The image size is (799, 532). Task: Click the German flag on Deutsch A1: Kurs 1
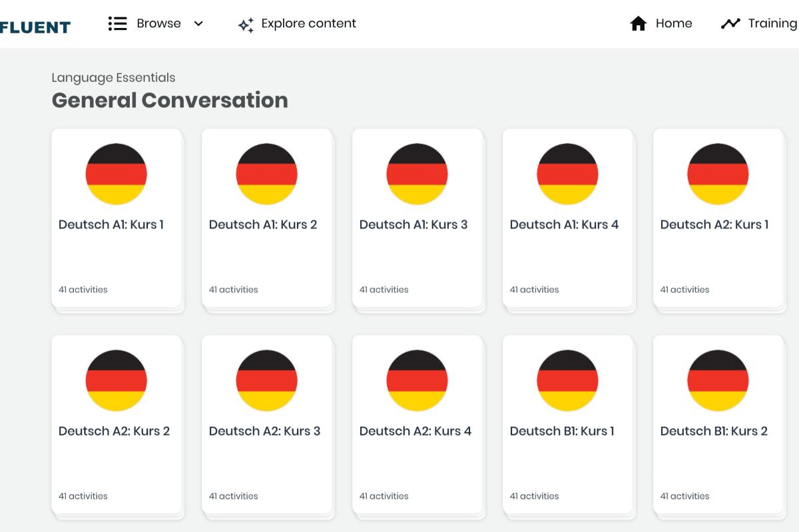116,173
